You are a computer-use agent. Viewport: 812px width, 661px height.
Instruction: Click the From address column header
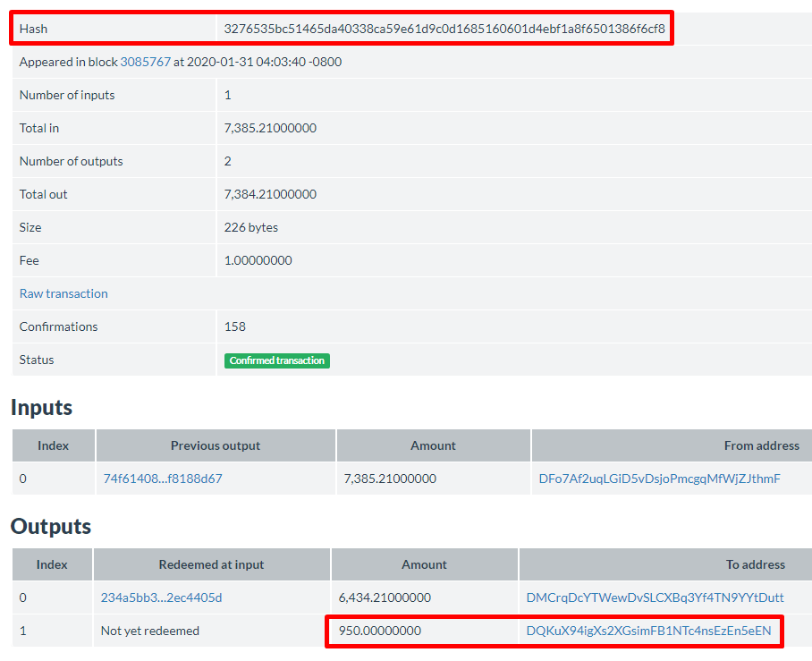761,445
